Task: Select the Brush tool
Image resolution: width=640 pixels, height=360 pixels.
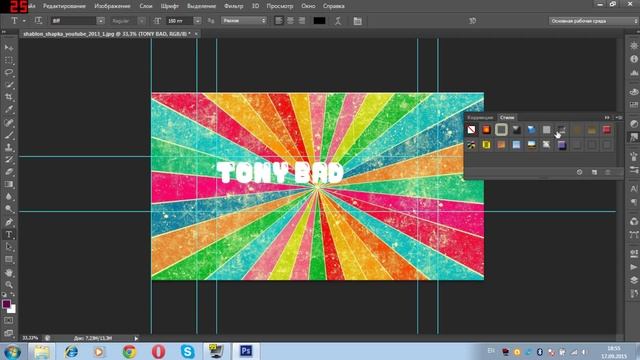Action: coord(9,135)
